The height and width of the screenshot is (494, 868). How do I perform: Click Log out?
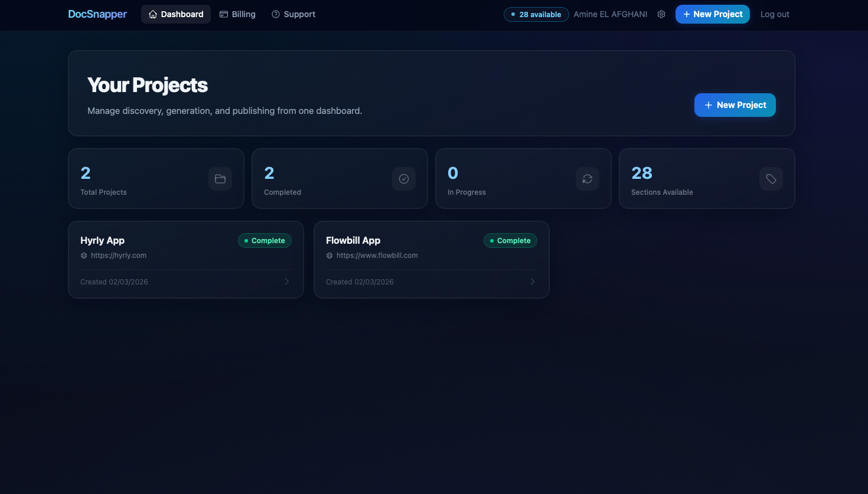click(775, 14)
